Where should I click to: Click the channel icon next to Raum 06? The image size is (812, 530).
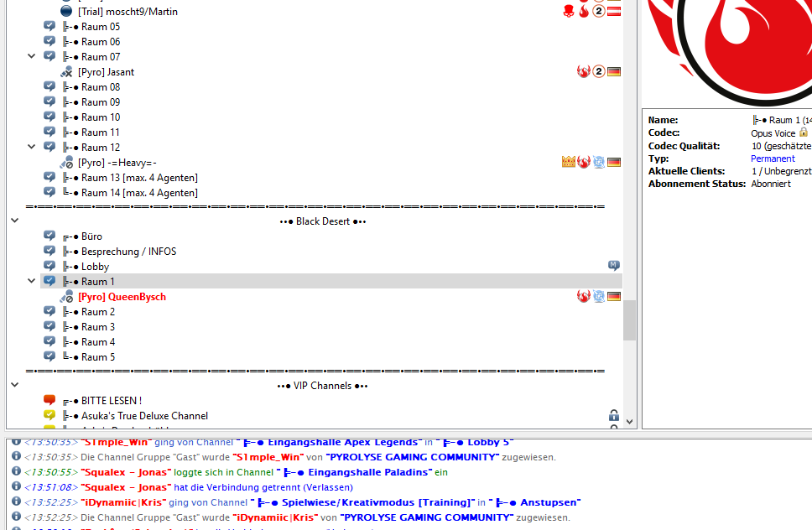pyautogui.click(x=49, y=41)
